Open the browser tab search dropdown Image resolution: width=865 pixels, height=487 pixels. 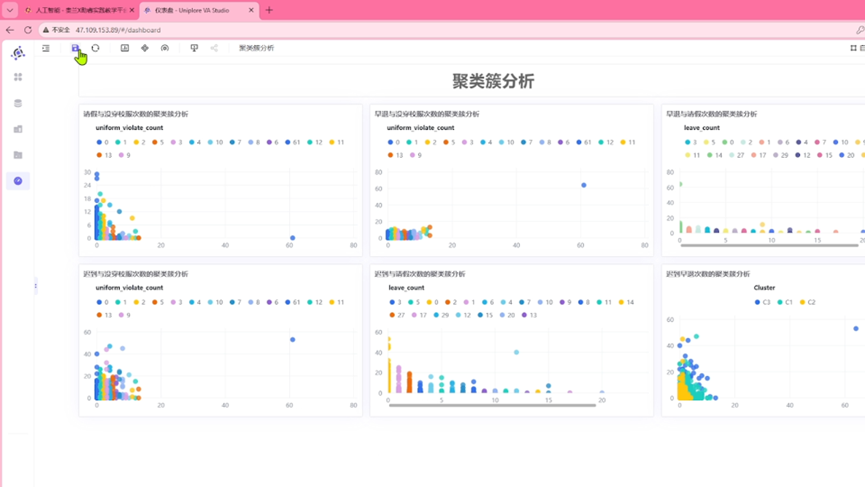pyautogui.click(x=10, y=10)
